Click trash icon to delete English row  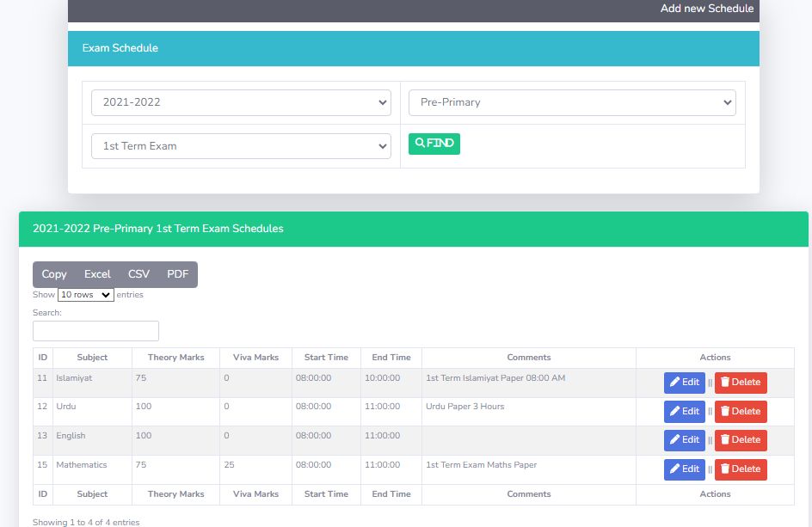point(725,440)
